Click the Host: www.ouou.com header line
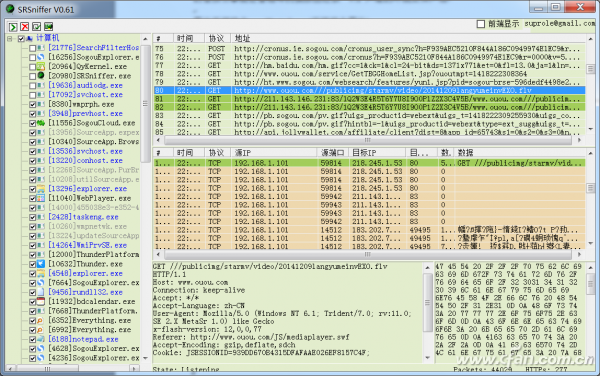This screenshot has height=376, width=600. (190, 282)
